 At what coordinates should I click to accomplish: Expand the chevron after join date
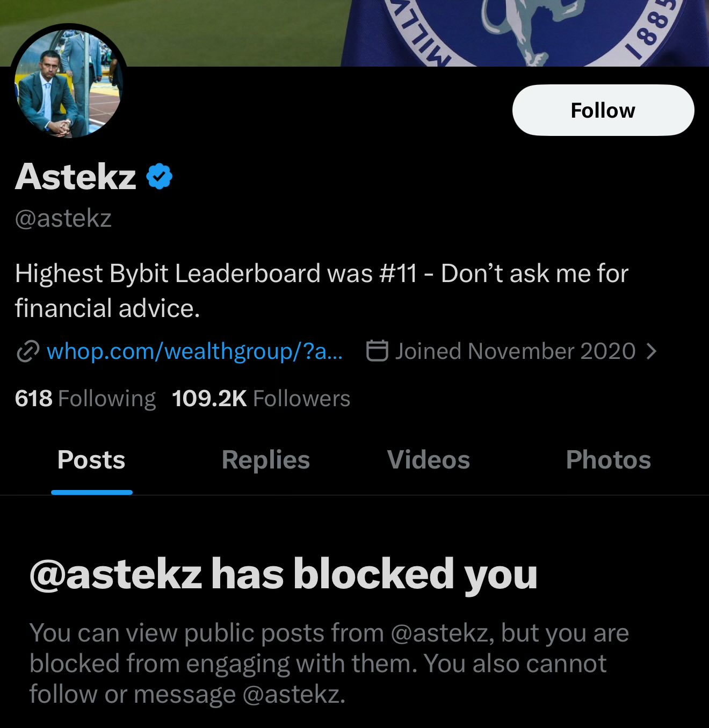click(x=652, y=351)
